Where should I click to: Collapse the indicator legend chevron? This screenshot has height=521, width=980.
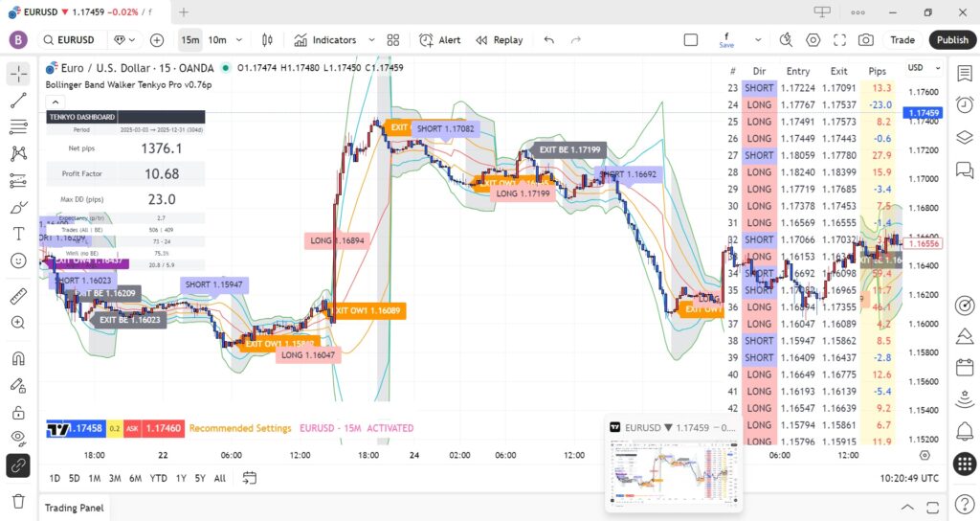[55, 102]
